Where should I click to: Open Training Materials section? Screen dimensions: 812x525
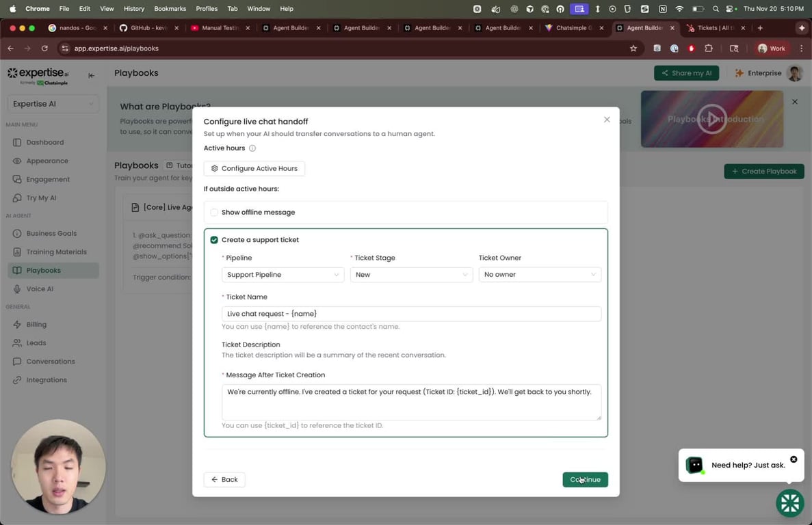coord(57,252)
